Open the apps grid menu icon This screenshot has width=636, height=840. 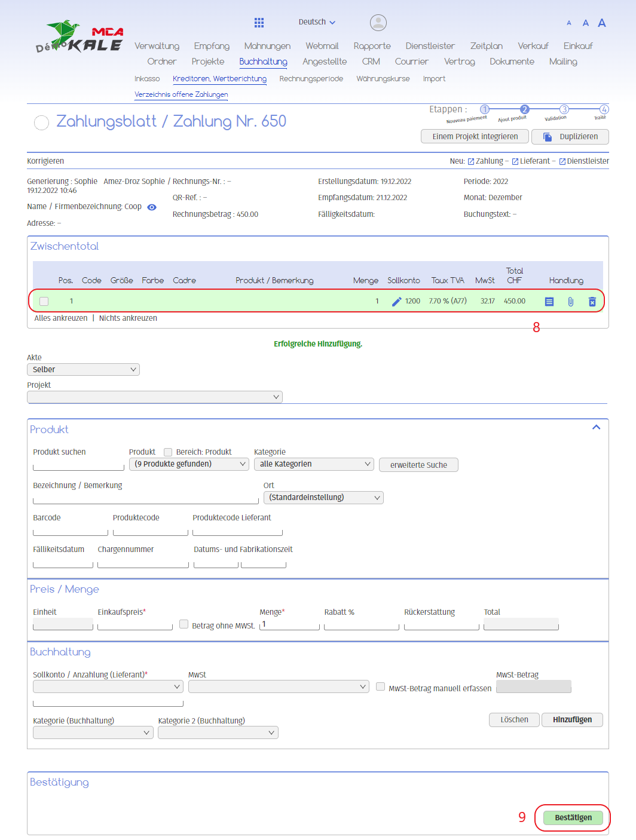(259, 23)
